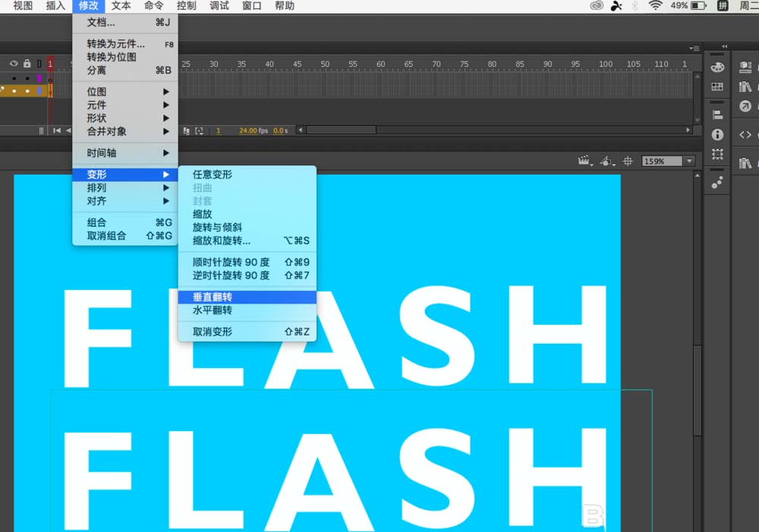
Task: Toggle visibility of all layers with eye icon
Action: (x=14, y=64)
